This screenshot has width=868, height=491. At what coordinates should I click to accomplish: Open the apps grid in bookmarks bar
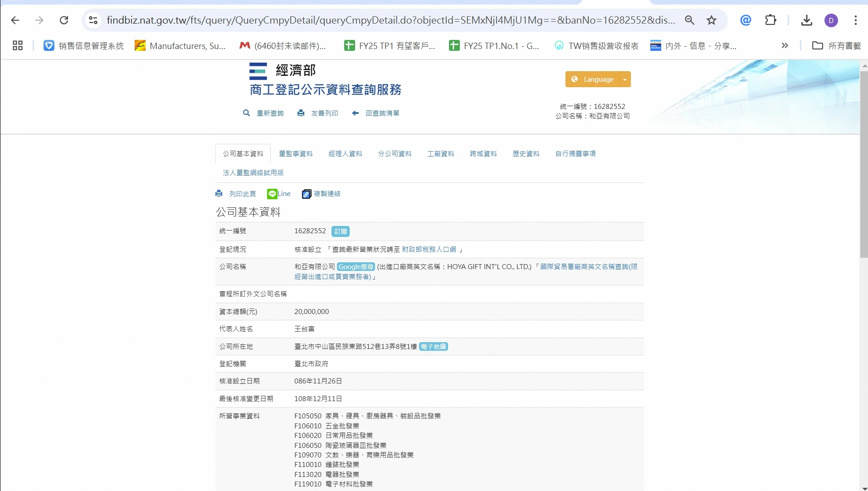tap(18, 45)
